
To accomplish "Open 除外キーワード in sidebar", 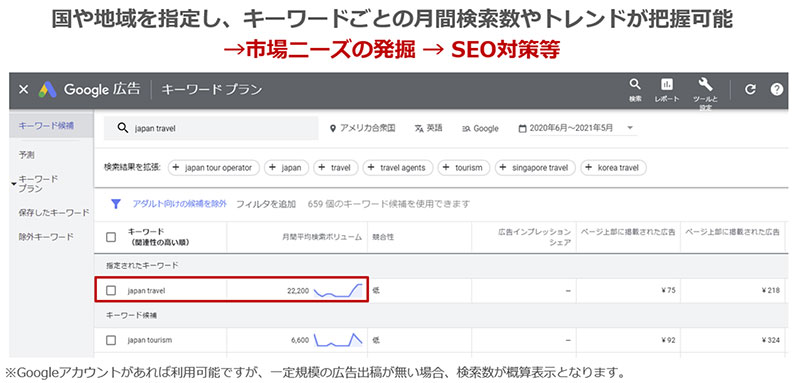I will (46, 237).
